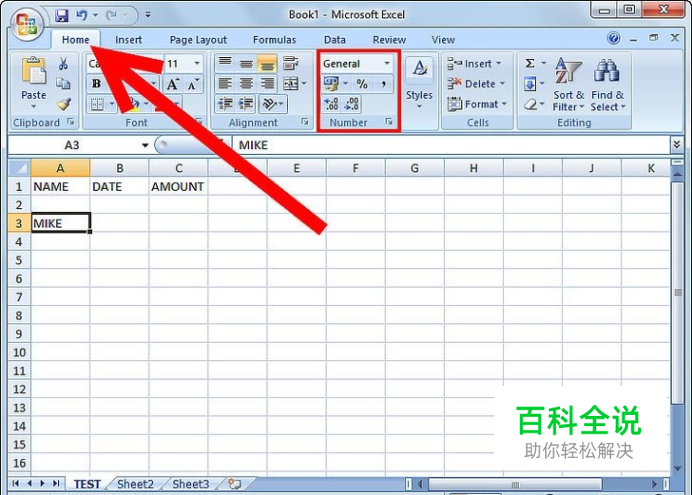
Task: Open Number format dialog launcher
Action: [389, 121]
